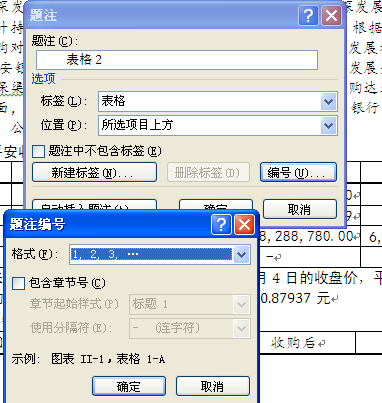Click the example text 图表 II-1，表格 1-A
Image resolution: width=382 pixels, height=403 pixels.
tap(108, 359)
